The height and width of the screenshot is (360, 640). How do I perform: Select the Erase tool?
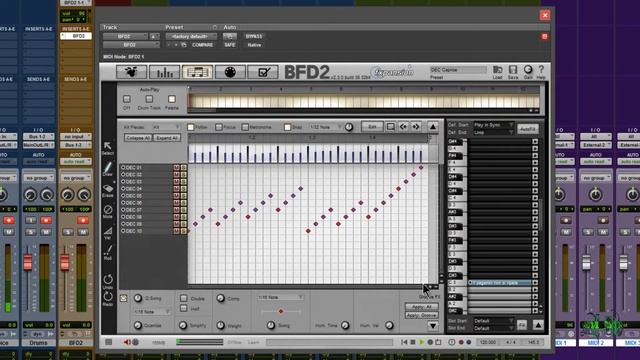click(108, 189)
